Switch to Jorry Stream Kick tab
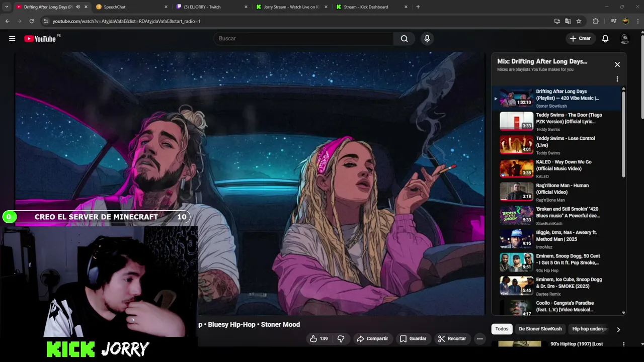The width and height of the screenshot is (644, 362). (291, 7)
